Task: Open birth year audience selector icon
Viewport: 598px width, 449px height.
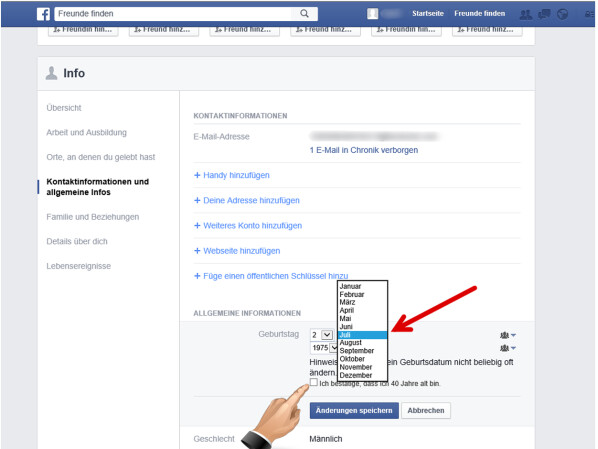Action: click(508, 348)
